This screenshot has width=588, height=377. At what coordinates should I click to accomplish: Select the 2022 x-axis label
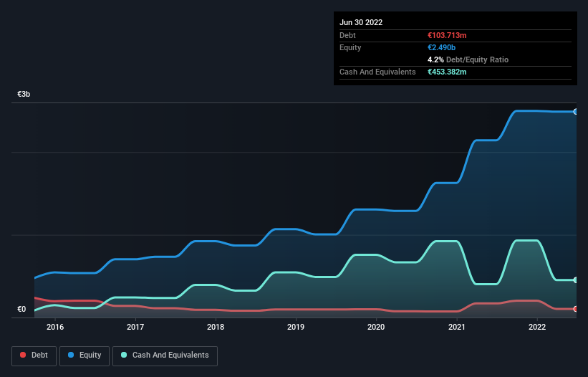(537, 327)
